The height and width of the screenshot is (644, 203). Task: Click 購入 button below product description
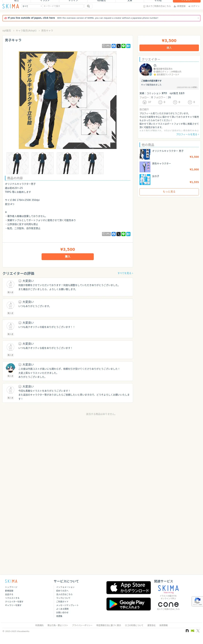coord(68,256)
